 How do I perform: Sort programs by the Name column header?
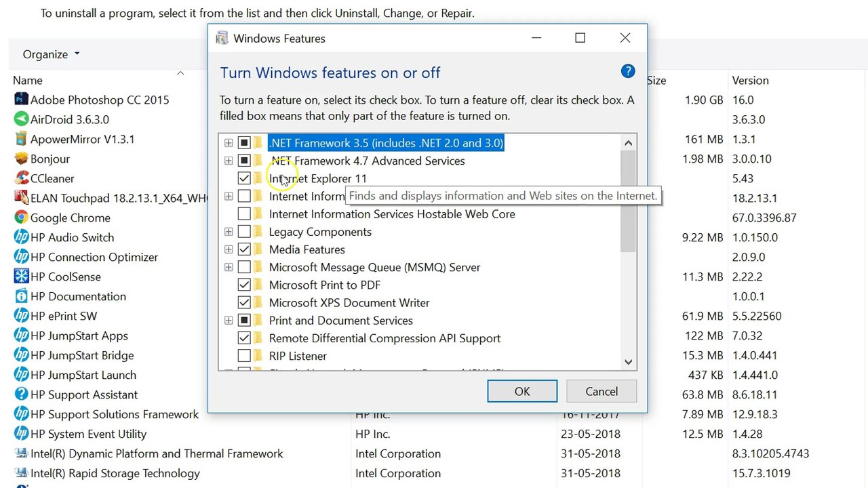pyautogui.click(x=28, y=80)
